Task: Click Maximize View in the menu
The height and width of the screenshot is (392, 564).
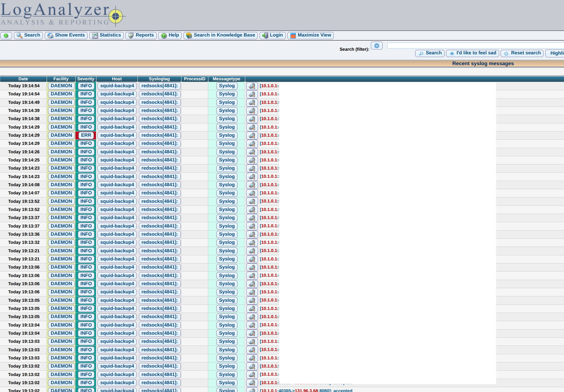Action: [x=311, y=35]
